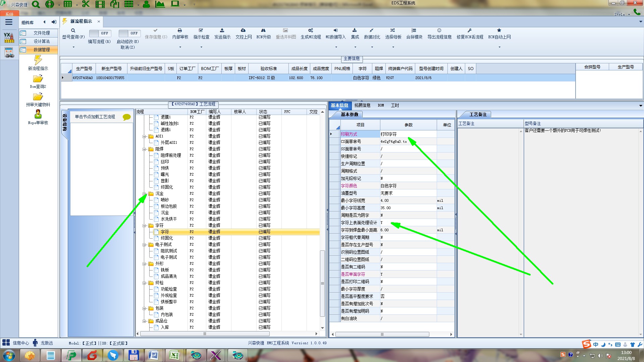644x362 pixels.
Task: Switch to the 工时 tab
Action: tap(395, 105)
